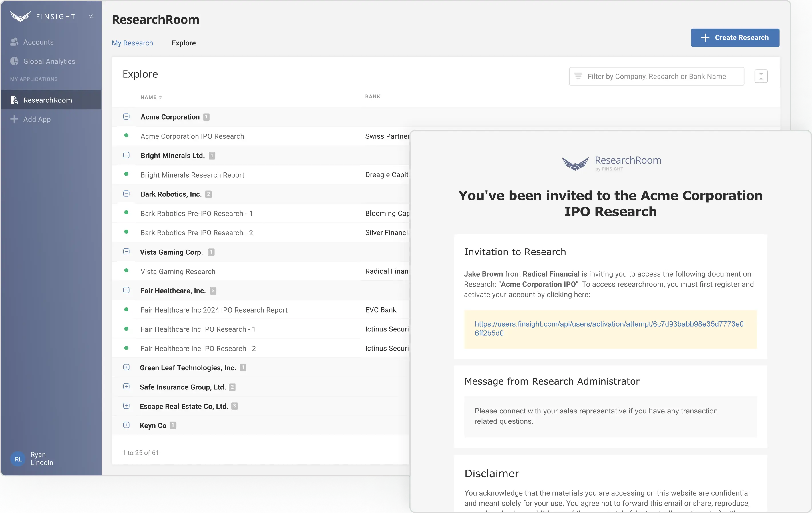
Task: Click the ResearchRoom document search icon
Action: [14, 100]
